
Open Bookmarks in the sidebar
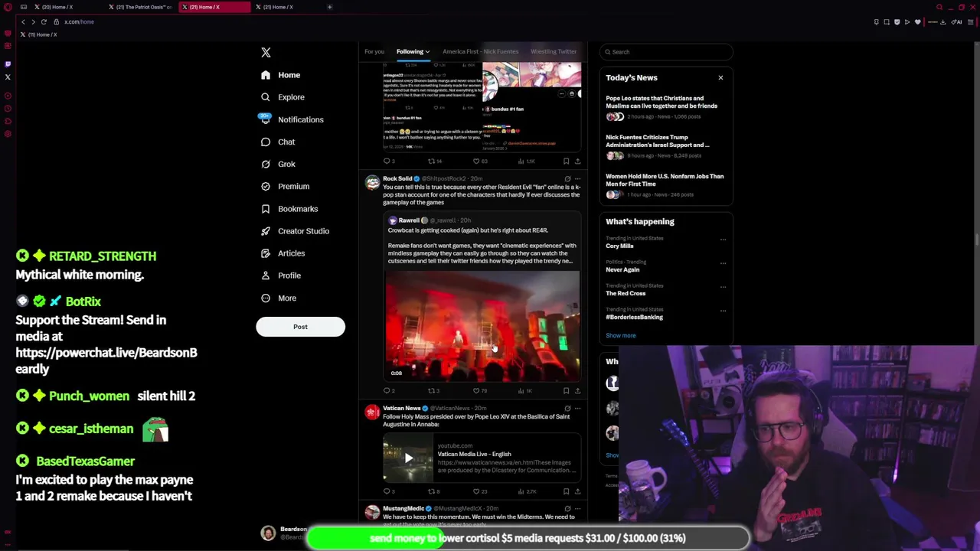[289, 208]
